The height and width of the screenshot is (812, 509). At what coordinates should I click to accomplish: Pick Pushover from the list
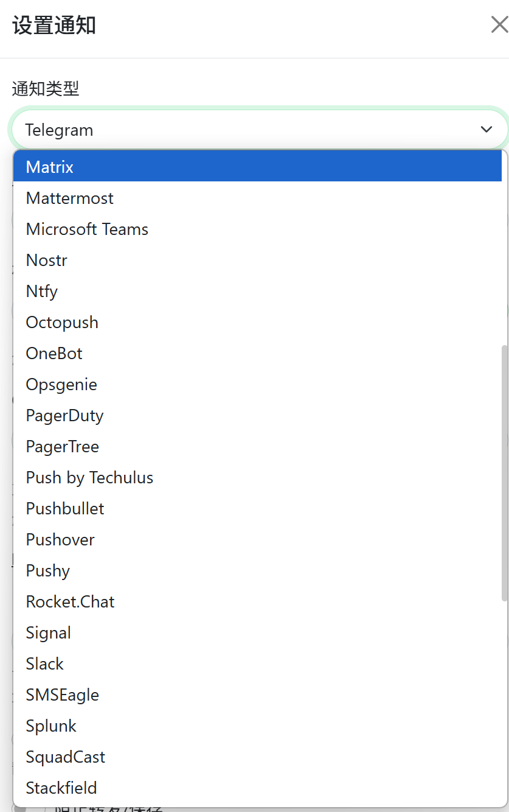pyautogui.click(x=60, y=539)
